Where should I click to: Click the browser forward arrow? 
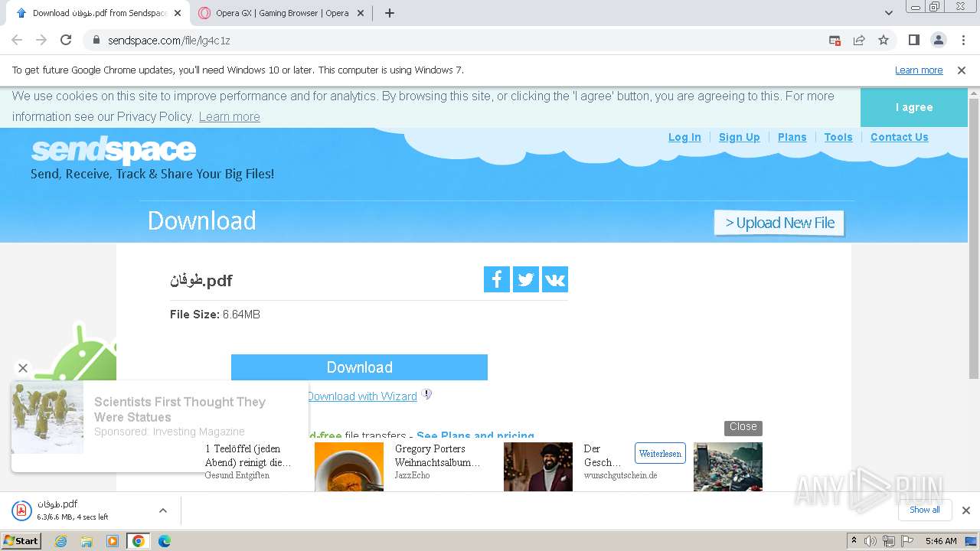(x=41, y=40)
